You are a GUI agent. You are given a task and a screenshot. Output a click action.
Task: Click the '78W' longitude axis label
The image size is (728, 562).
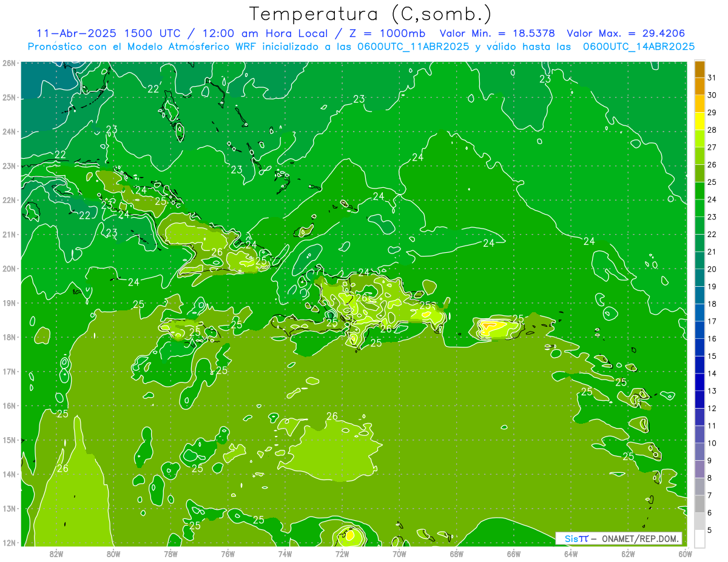pyautogui.click(x=170, y=554)
